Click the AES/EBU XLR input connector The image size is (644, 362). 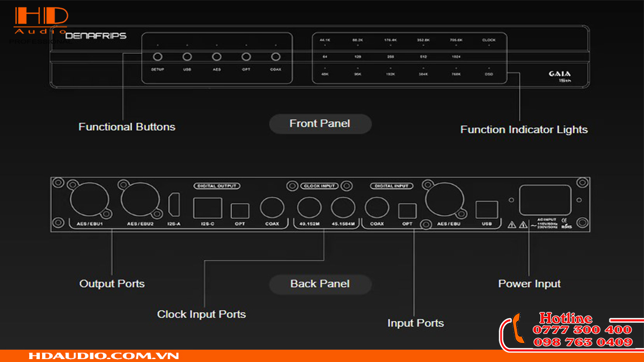click(445, 199)
